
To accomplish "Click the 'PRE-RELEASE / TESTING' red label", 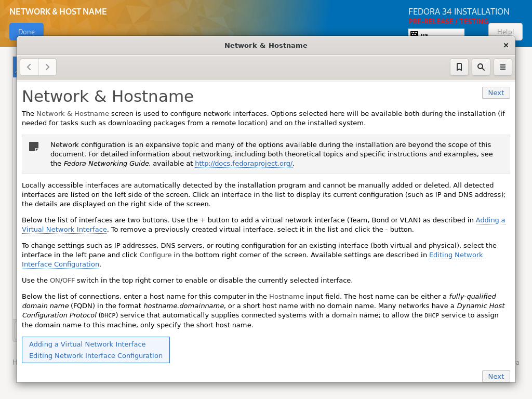I will (x=448, y=21).
